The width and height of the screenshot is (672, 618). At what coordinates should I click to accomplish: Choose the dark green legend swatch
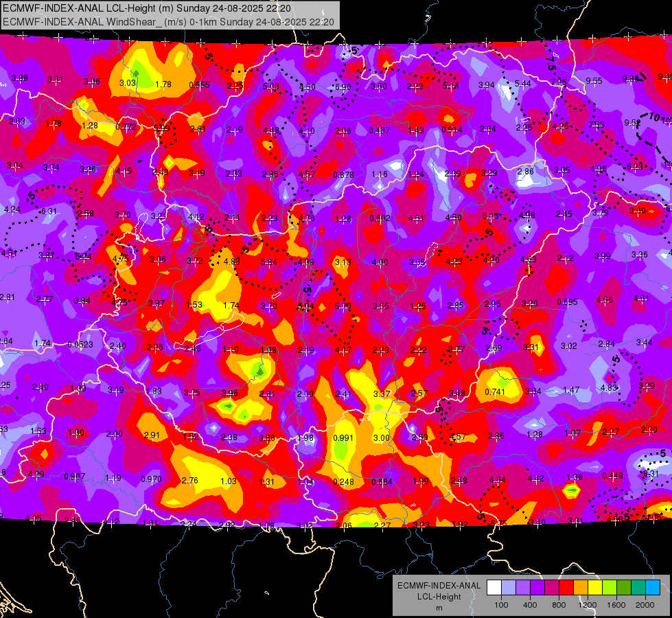point(623,588)
